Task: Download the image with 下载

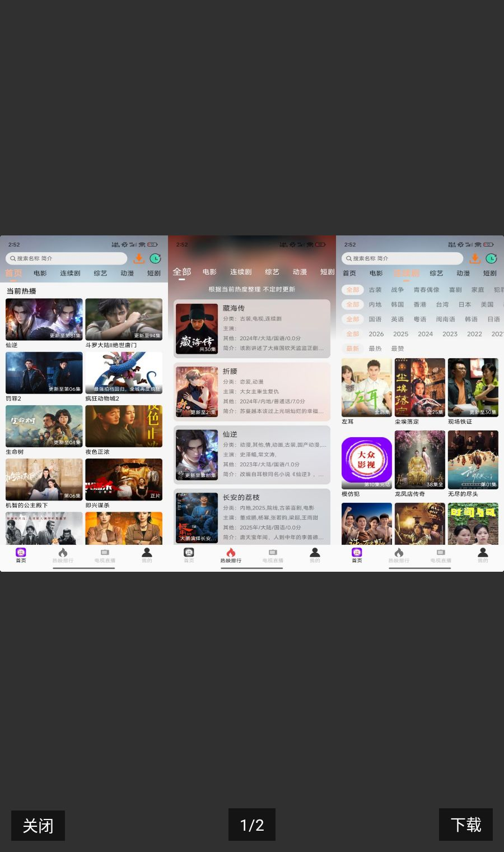Action: click(466, 825)
